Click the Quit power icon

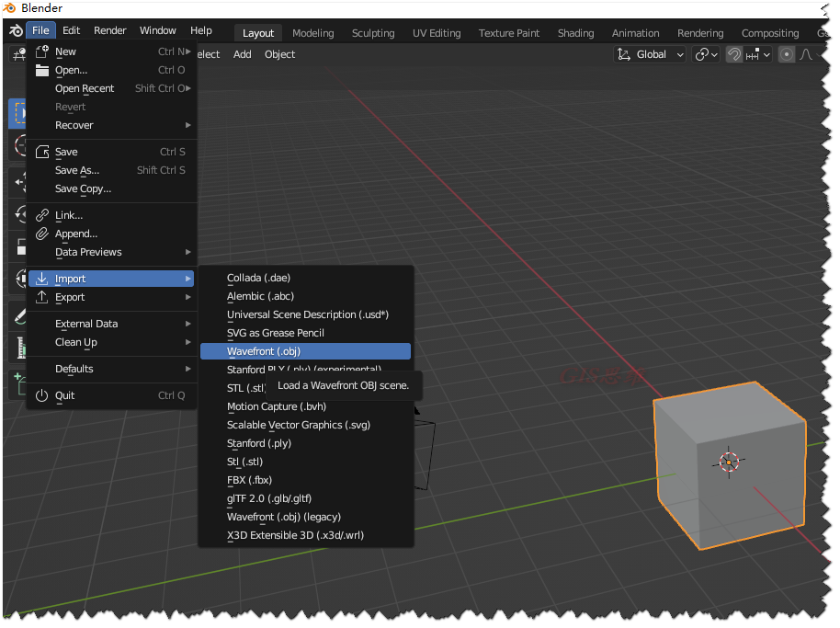(41, 396)
